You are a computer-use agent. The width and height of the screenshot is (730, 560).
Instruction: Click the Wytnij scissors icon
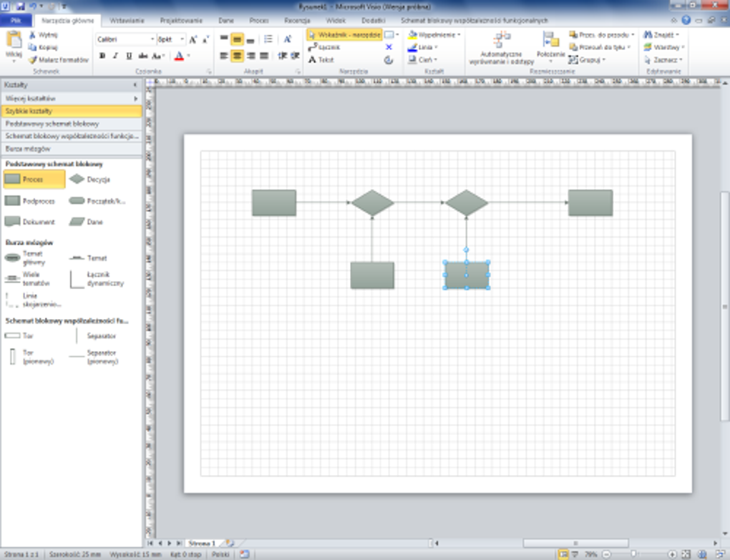pyautogui.click(x=32, y=35)
